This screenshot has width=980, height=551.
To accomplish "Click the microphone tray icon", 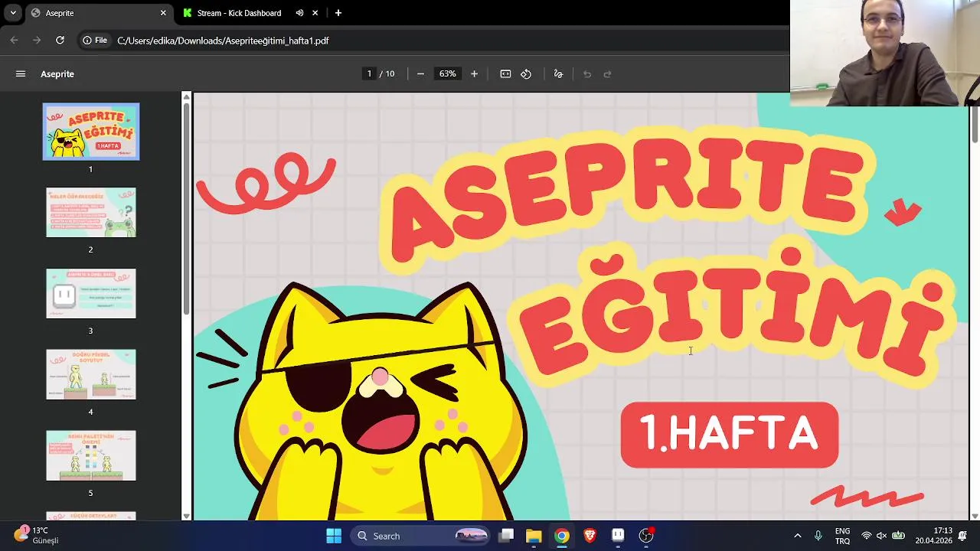I will pos(818,536).
